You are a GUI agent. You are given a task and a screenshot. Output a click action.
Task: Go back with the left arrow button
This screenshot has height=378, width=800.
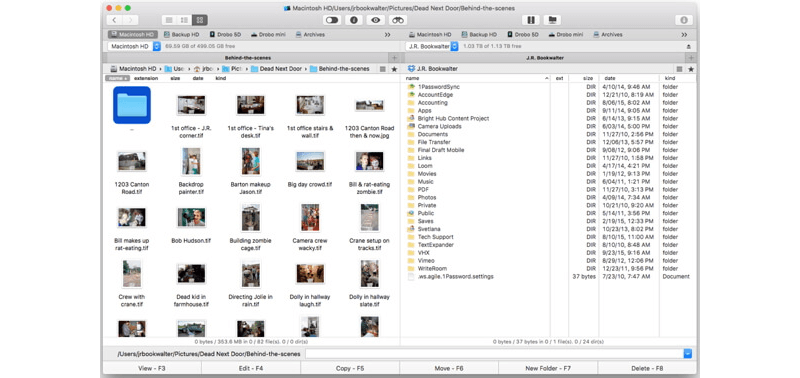[x=114, y=20]
